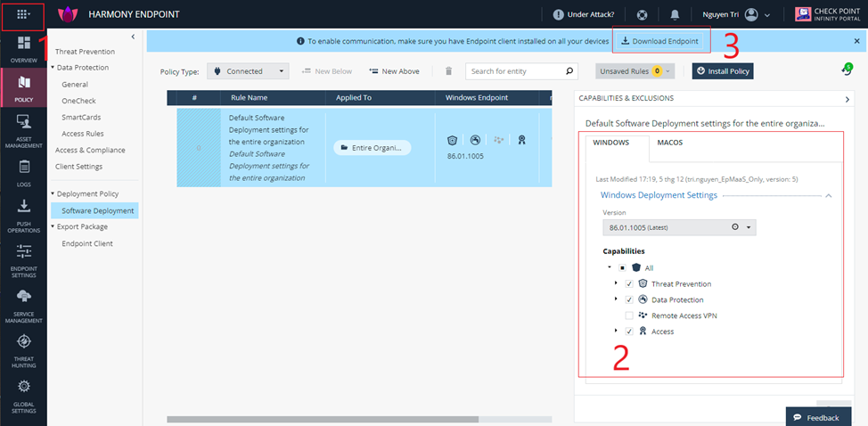This screenshot has width=868, height=426.
Task: Select General under Data Protection
Action: point(75,85)
